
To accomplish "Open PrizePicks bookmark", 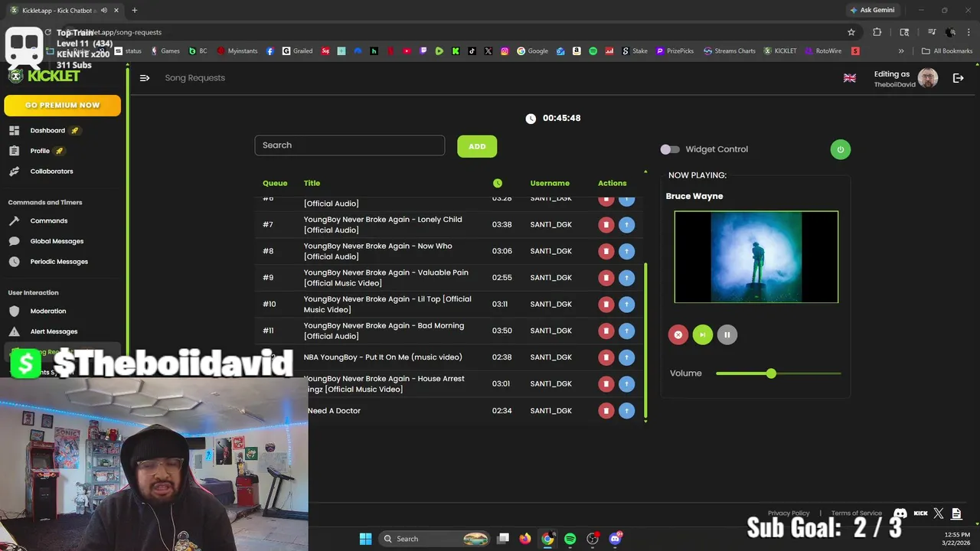I will click(675, 51).
